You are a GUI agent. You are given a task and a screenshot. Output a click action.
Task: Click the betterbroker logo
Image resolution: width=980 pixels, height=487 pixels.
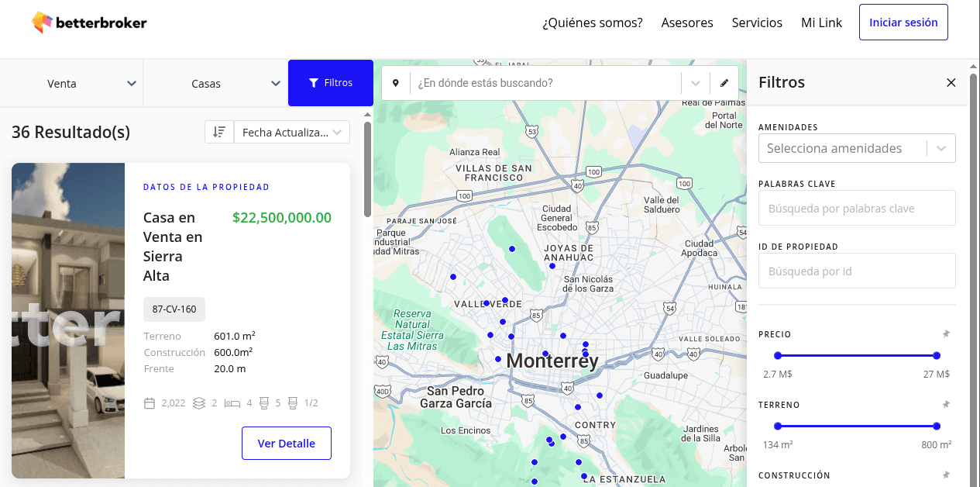89,22
